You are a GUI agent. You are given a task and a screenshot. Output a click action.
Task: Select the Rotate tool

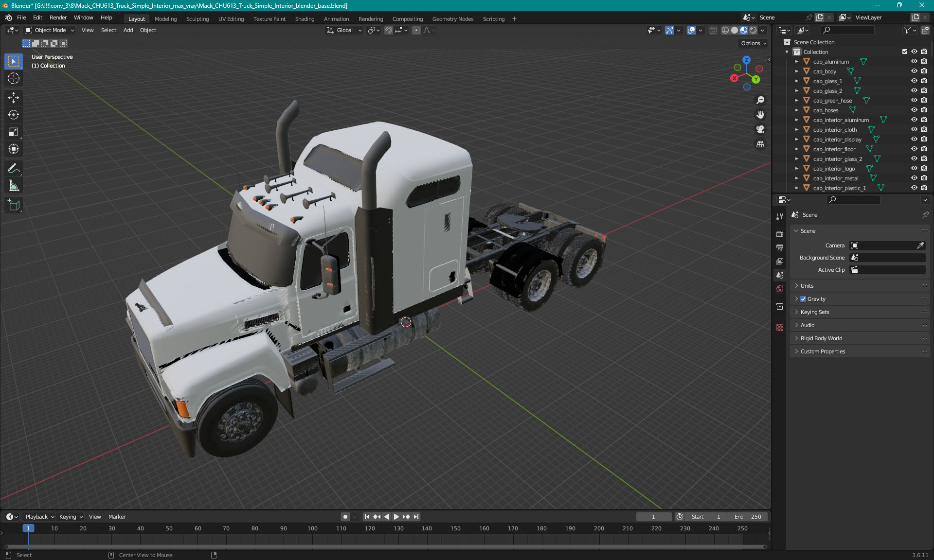14,115
